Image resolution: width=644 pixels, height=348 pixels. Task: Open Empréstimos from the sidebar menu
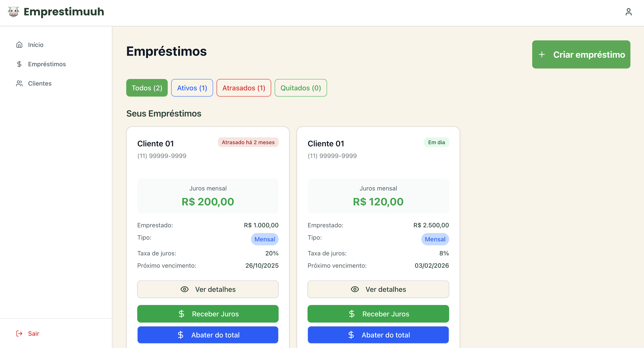(46, 64)
